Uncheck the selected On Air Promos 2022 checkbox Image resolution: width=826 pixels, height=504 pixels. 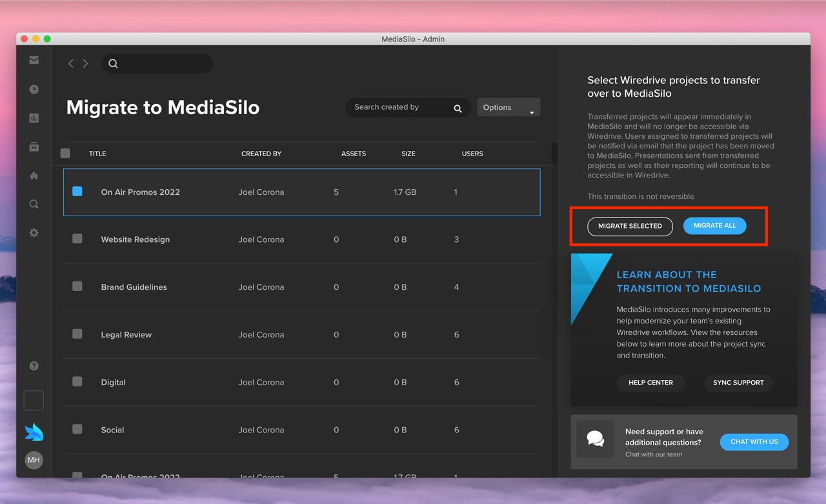[77, 192]
